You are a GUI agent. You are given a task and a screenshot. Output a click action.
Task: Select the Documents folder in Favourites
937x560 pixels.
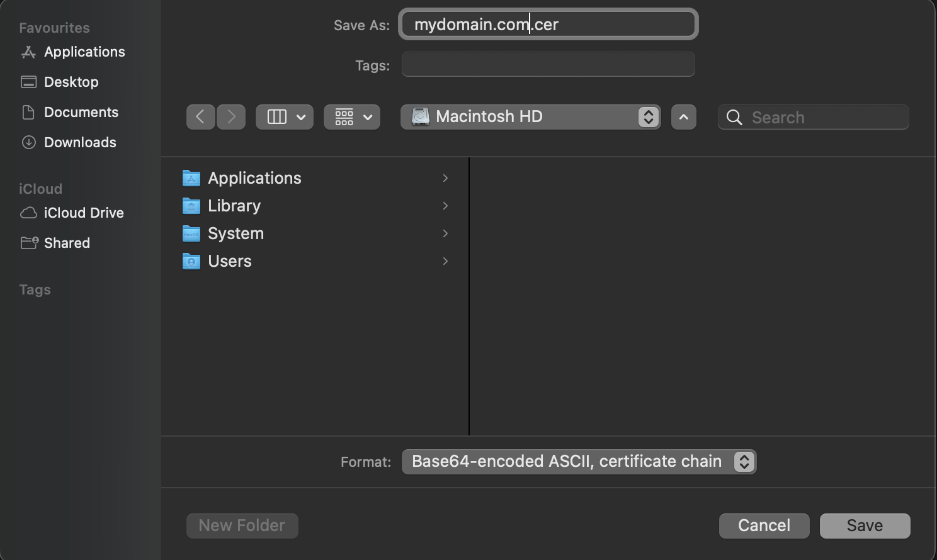pyautogui.click(x=81, y=112)
